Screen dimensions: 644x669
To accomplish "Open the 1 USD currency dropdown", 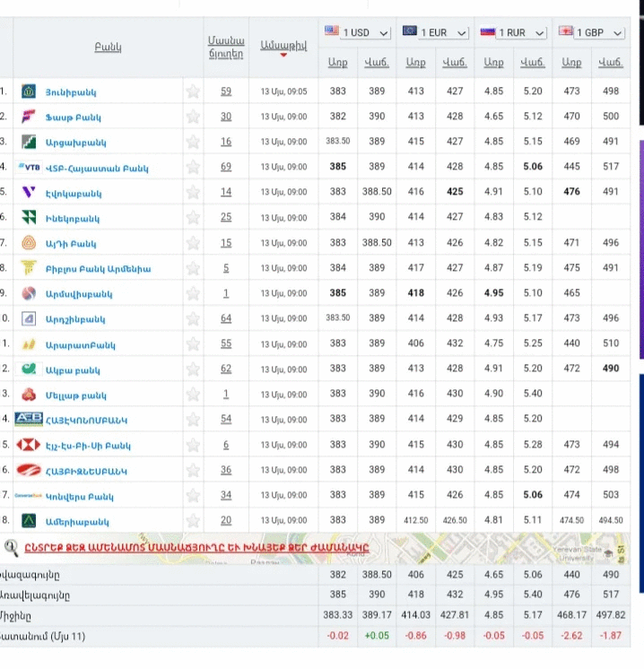I will (357, 32).
